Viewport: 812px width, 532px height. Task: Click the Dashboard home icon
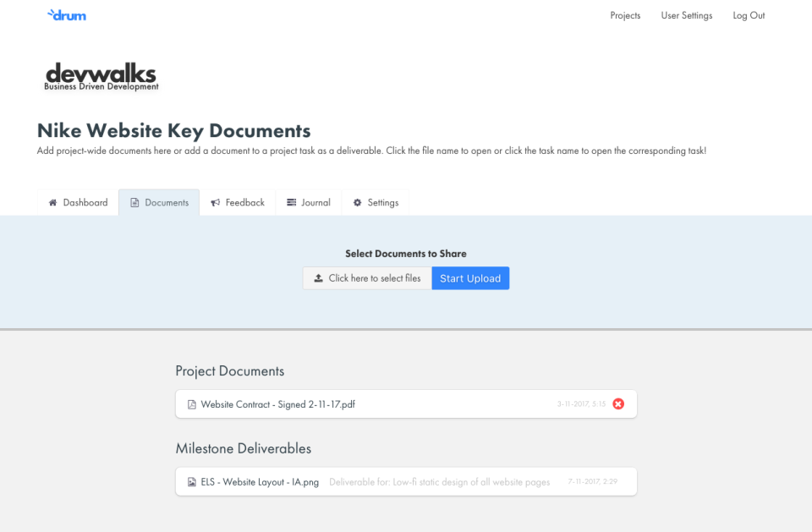pyautogui.click(x=52, y=202)
